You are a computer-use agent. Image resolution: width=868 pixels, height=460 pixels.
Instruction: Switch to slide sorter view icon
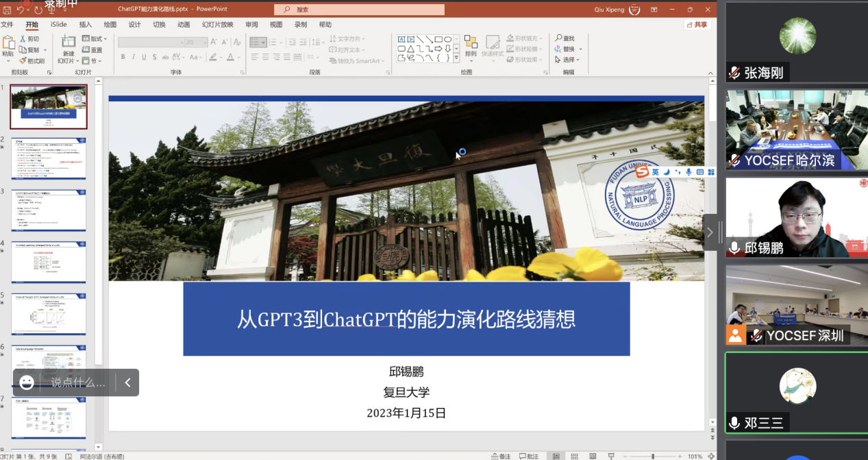[574, 456]
